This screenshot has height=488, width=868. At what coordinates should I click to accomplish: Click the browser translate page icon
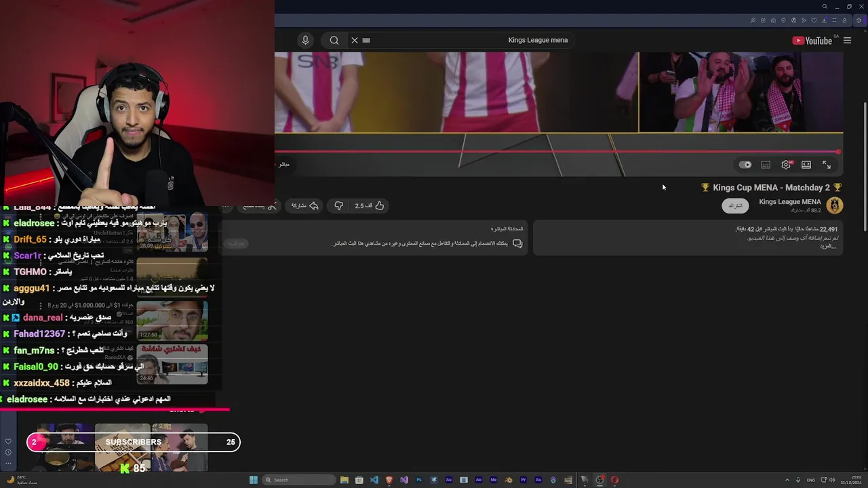point(793,20)
